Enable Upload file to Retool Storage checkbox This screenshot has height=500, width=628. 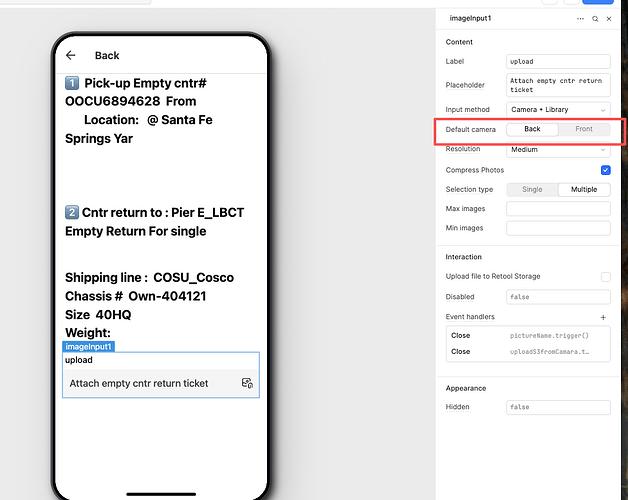[x=605, y=276]
